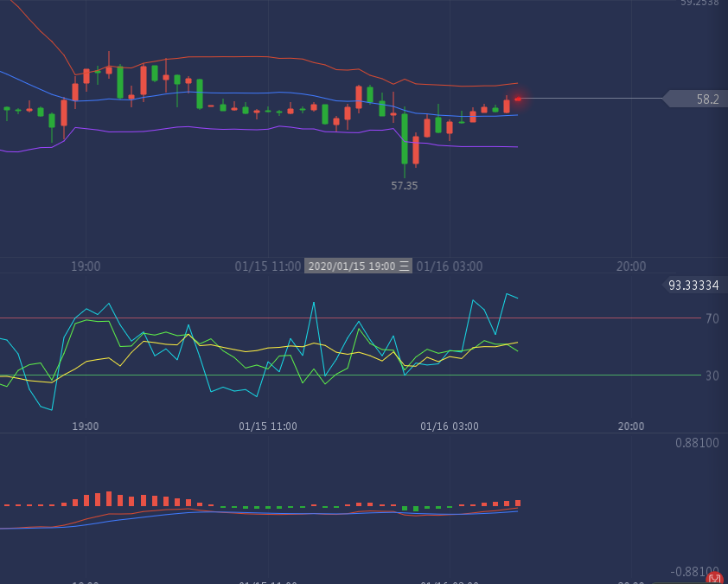Image resolution: width=728 pixels, height=584 pixels.
Task: Click the 0.88100 MACD upper scale label
Action: [x=697, y=443]
